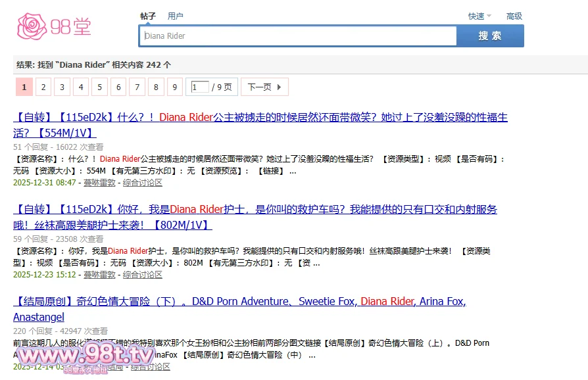The height and width of the screenshot is (380, 588).
Task: Switch to the 用户 search tab
Action: pos(175,16)
